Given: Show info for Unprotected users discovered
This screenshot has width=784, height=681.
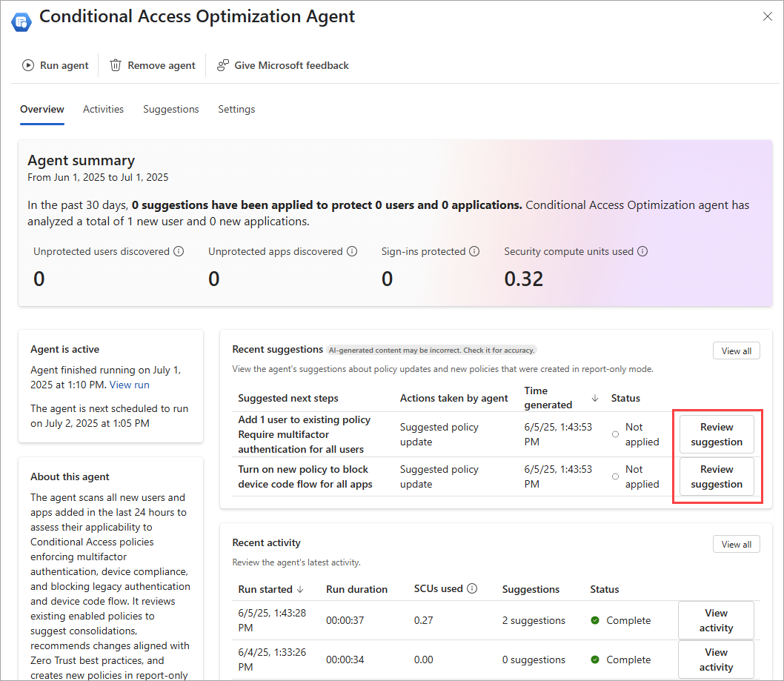Looking at the screenshot, I should click(x=179, y=251).
